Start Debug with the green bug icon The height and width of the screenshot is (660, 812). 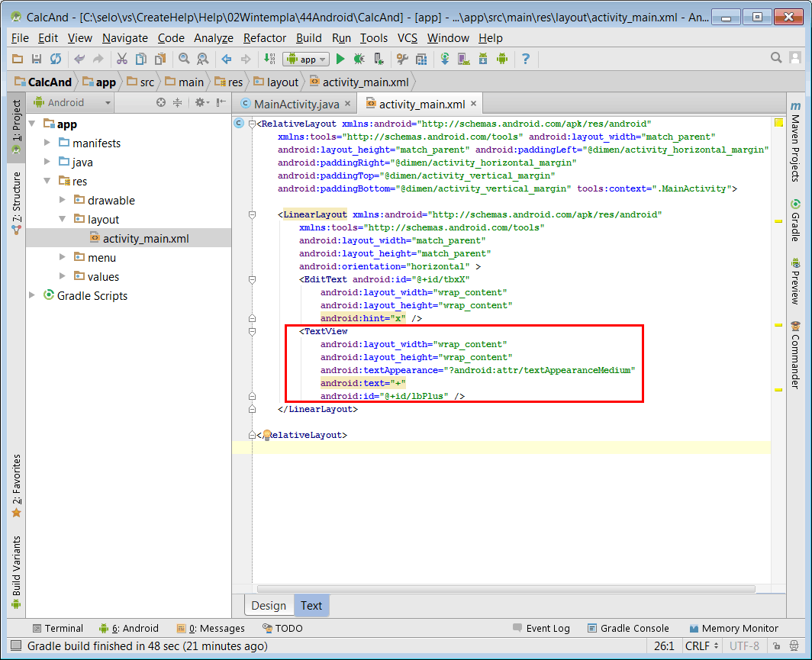pyautogui.click(x=359, y=59)
